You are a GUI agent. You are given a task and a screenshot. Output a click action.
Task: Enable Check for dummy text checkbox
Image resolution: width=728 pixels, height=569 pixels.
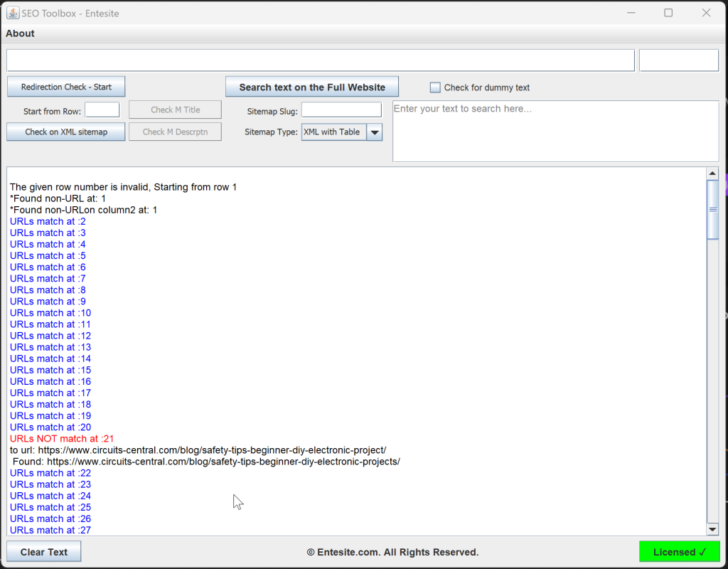pos(435,87)
